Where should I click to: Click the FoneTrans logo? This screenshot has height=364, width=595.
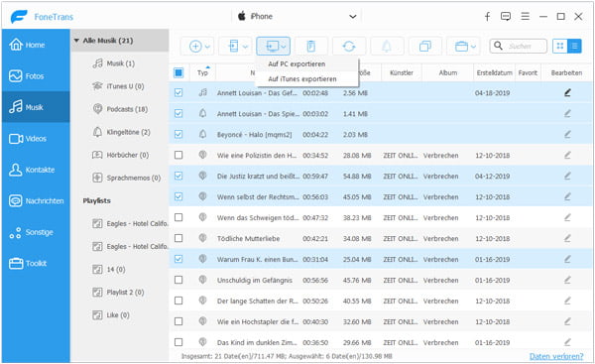[x=42, y=16]
